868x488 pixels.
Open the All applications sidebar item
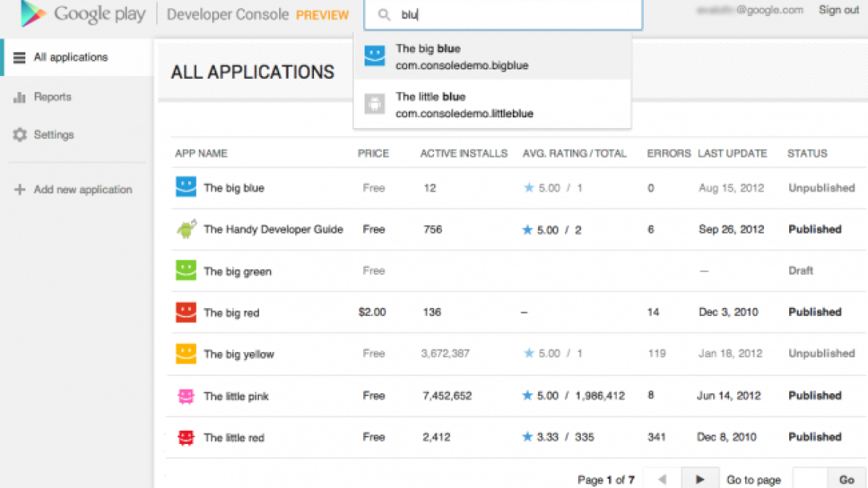(71, 57)
